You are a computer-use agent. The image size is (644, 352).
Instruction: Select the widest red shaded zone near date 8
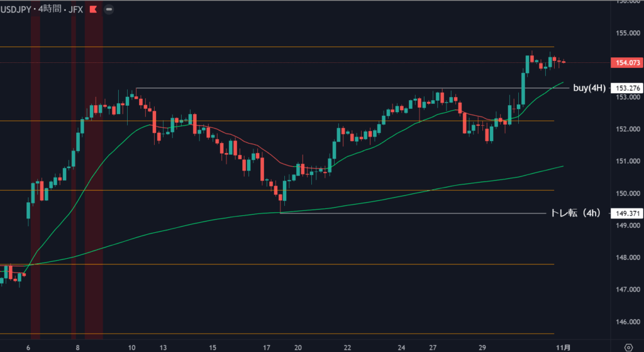click(94, 170)
